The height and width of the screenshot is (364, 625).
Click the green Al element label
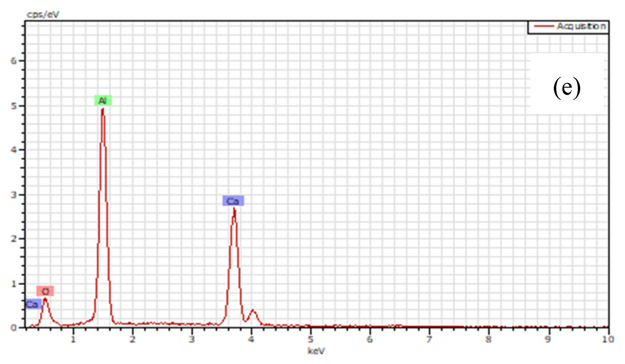[103, 100]
